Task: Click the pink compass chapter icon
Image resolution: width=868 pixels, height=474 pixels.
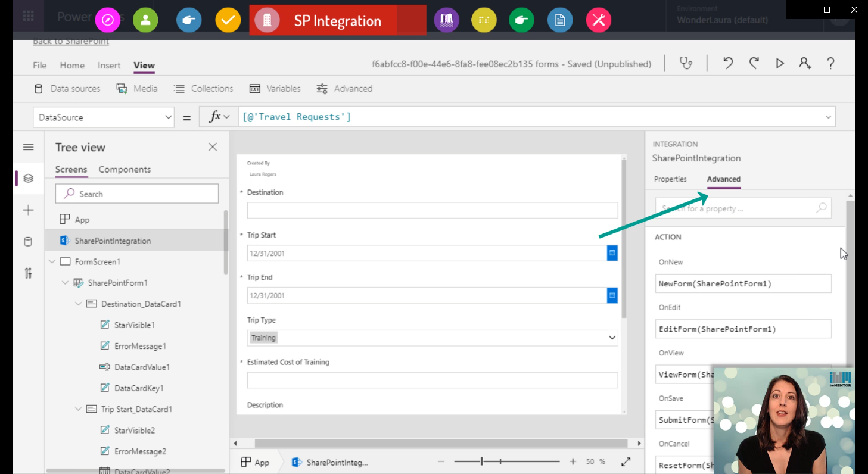Action: (107, 20)
